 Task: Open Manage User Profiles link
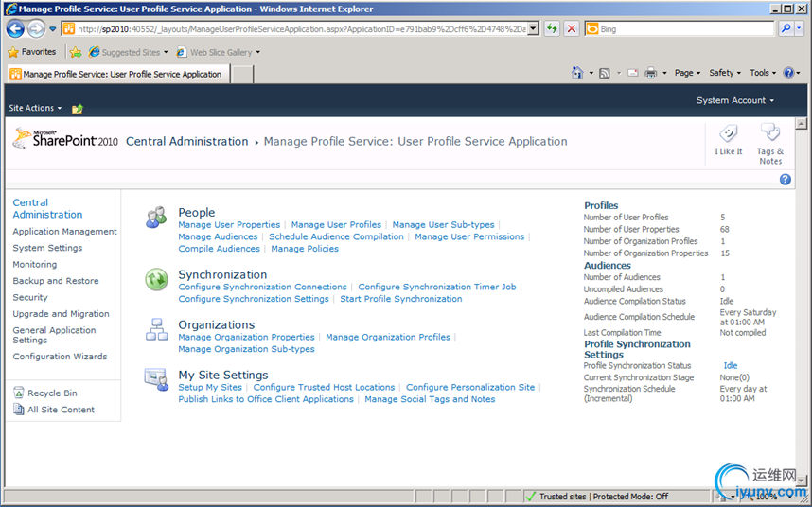tap(336, 224)
